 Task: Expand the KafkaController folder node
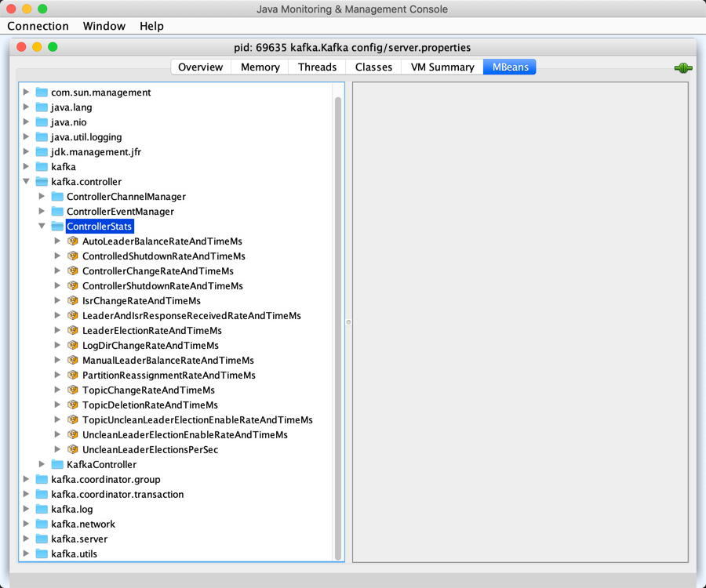pyautogui.click(x=42, y=465)
